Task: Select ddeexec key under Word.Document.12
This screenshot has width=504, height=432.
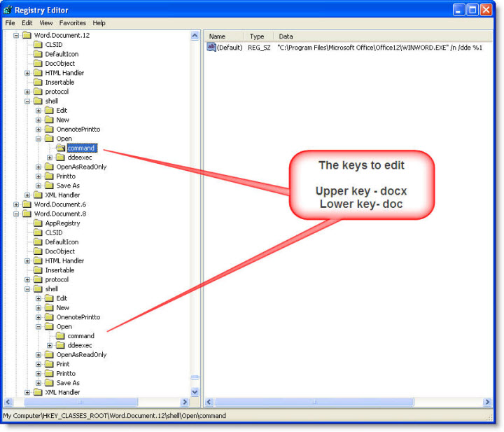Action: [80, 158]
